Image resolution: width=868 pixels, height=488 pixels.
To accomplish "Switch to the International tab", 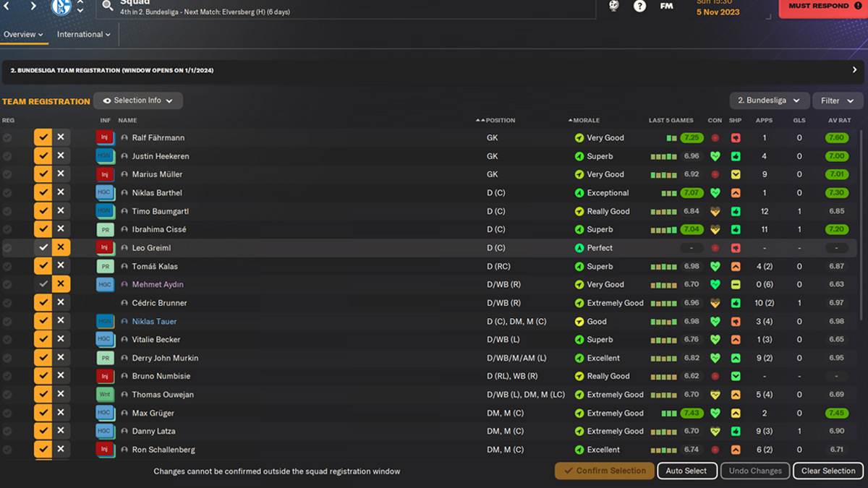I will point(80,34).
